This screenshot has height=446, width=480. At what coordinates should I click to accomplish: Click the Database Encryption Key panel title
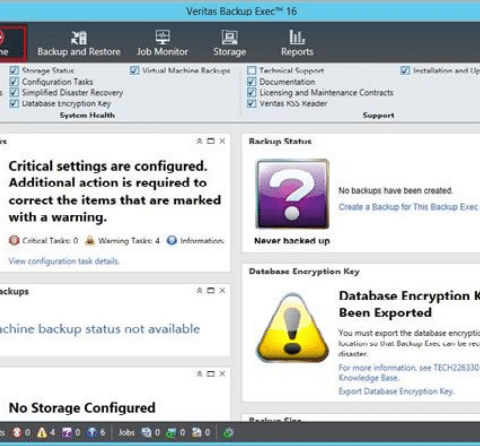(304, 271)
